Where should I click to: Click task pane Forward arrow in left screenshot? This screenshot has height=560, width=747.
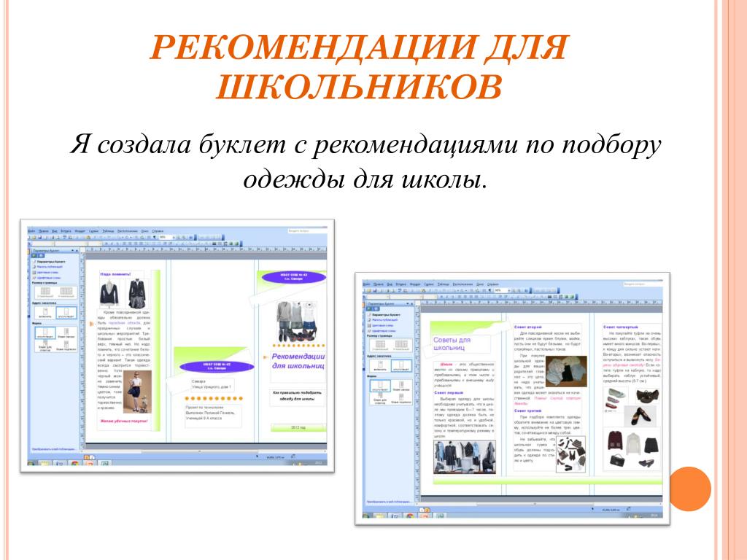click(42, 256)
